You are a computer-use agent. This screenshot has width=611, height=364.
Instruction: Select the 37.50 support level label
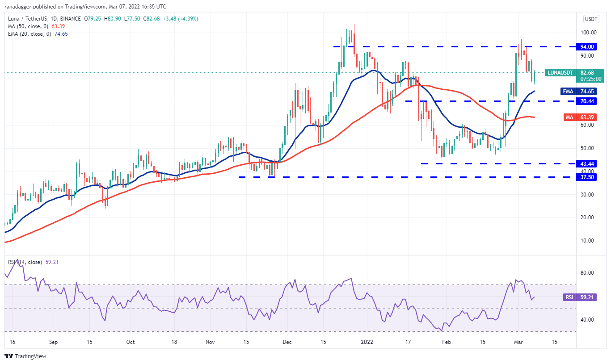point(586,177)
